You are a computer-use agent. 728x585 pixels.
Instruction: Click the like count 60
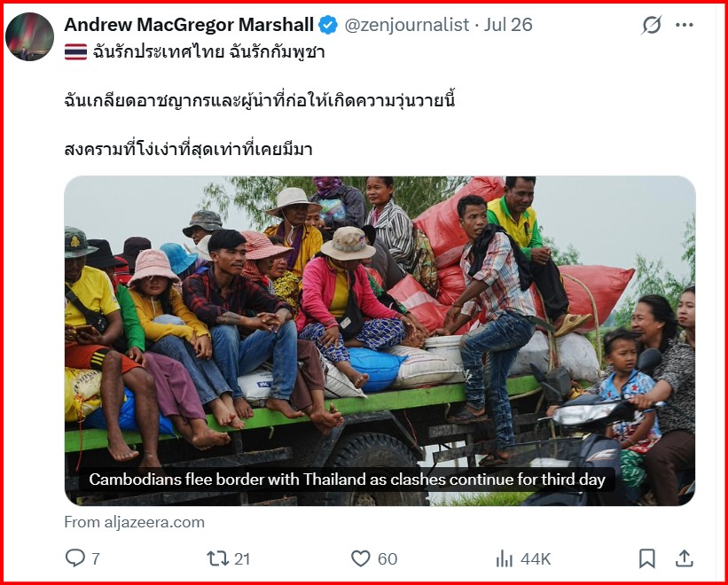point(387,559)
